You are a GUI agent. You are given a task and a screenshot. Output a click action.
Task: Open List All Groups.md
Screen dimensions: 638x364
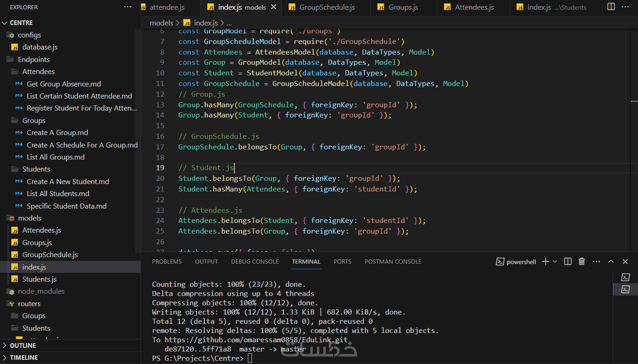70,157
